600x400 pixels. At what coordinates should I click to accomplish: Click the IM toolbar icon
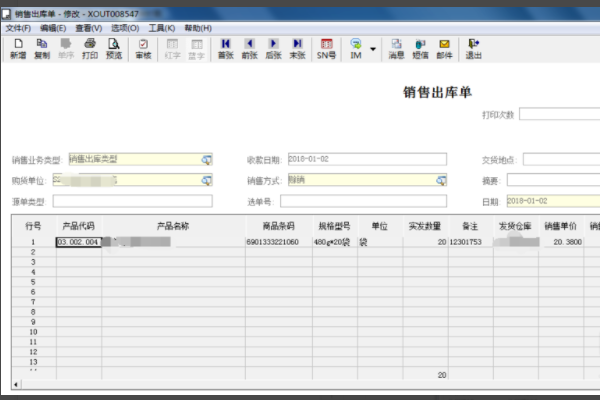(356, 49)
